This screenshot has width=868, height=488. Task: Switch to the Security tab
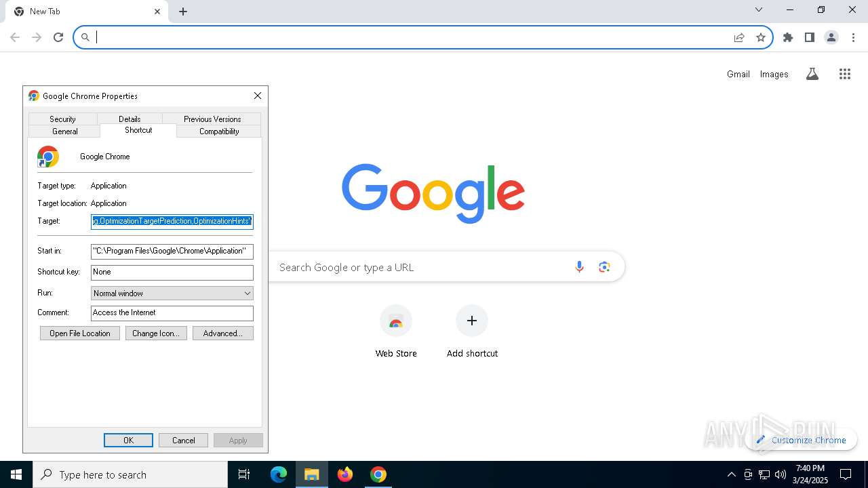(x=62, y=119)
